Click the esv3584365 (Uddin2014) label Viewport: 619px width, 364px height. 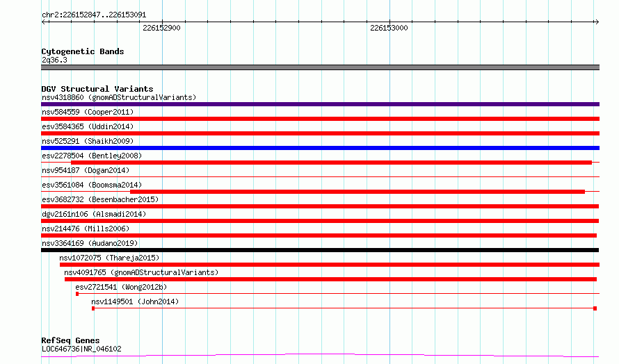coord(88,126)
